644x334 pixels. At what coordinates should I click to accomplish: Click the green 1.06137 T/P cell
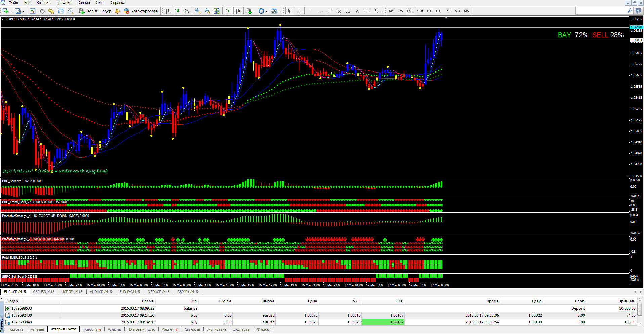click(383, 322)
